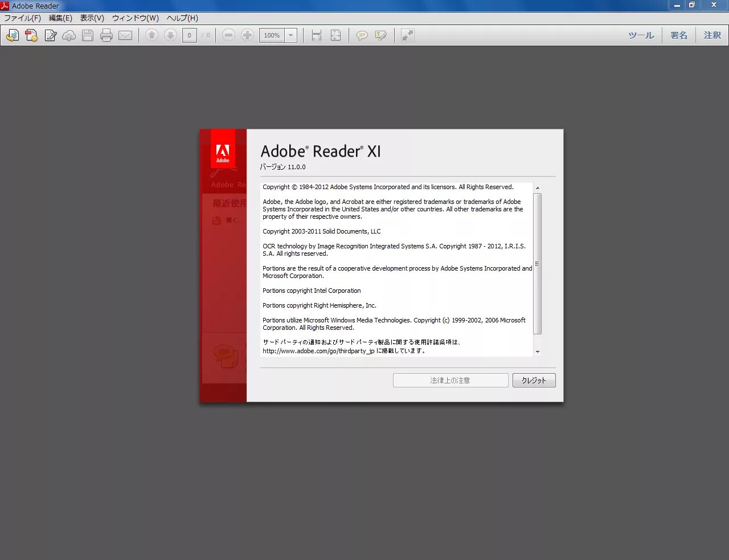The width and height of the screenshot is (729, 560).
Task: Open the 注釈 pane
Action: coord(712,35)
